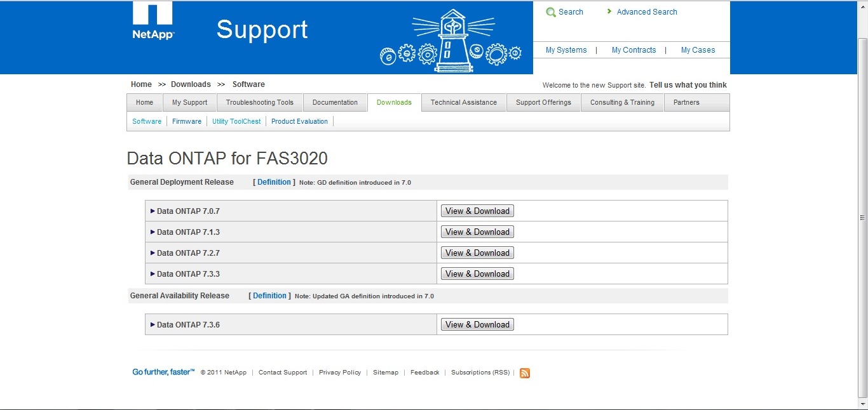Open the Feedback footer link

point(424,373)
